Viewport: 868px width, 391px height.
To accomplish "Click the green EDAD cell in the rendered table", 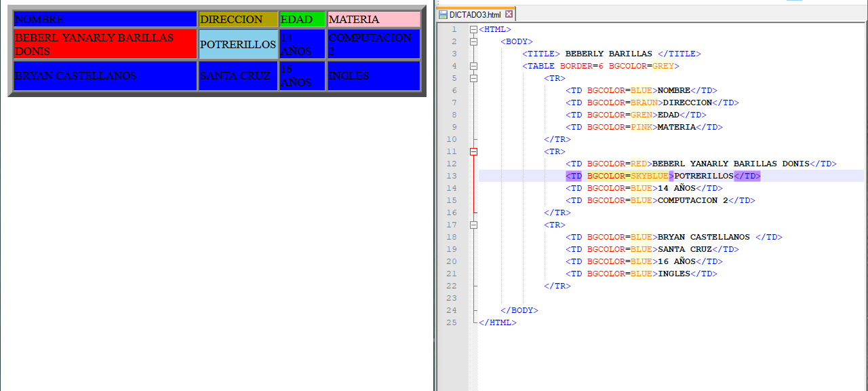I will 302,19.
